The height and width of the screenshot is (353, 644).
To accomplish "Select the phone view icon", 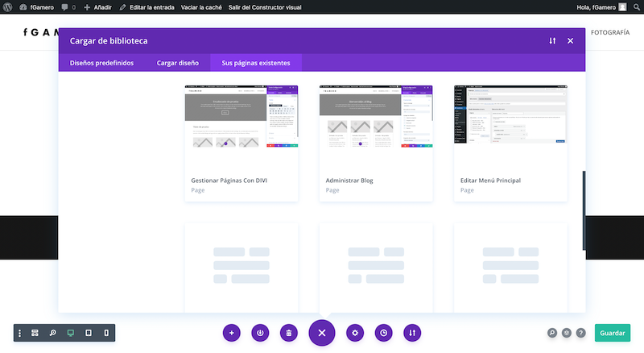I will tap(106, 333).
